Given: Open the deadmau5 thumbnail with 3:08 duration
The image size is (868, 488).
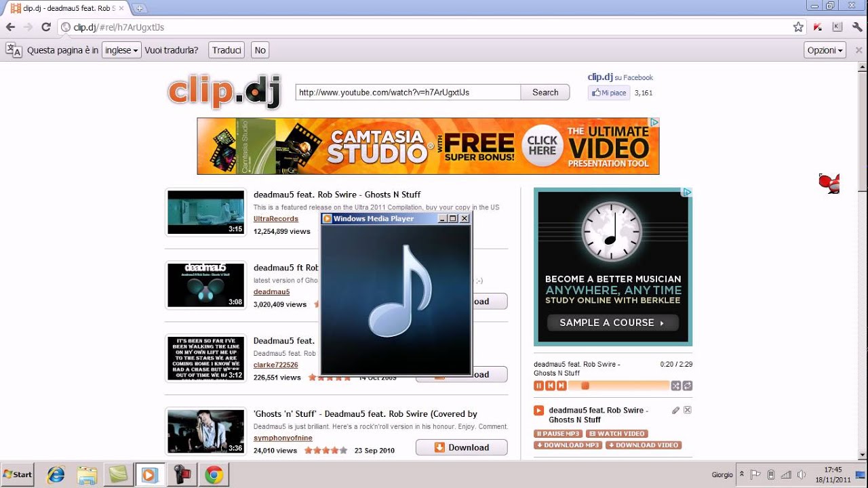Looking at the screenshot, I should coord(205,285).
